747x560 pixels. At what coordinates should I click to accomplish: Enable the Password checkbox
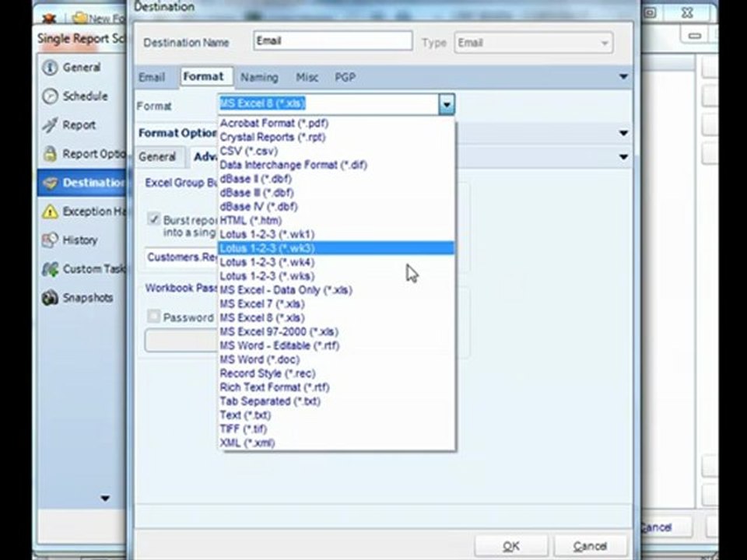coord(153,317)
